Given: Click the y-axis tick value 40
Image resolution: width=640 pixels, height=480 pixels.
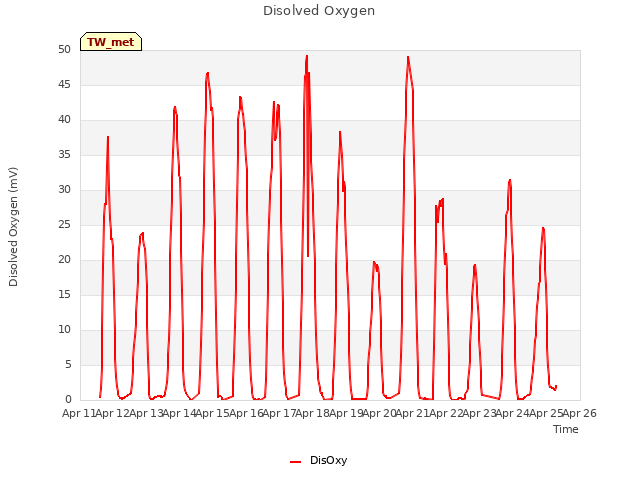Looking at the screenshot, I should [x=64, y=120].
